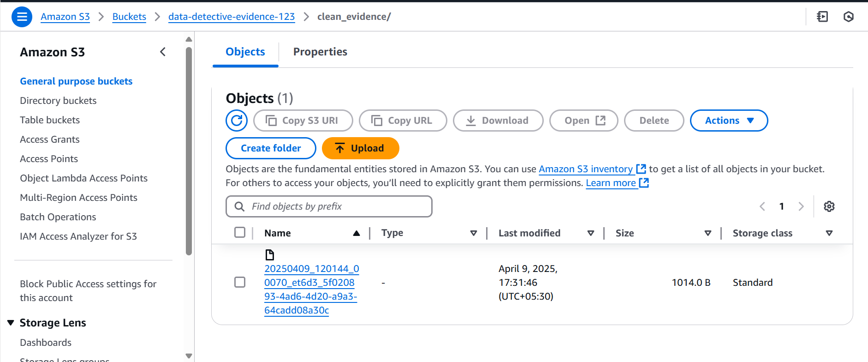Go to next page of objects
The image size is (868, 362).
point(801,206)
